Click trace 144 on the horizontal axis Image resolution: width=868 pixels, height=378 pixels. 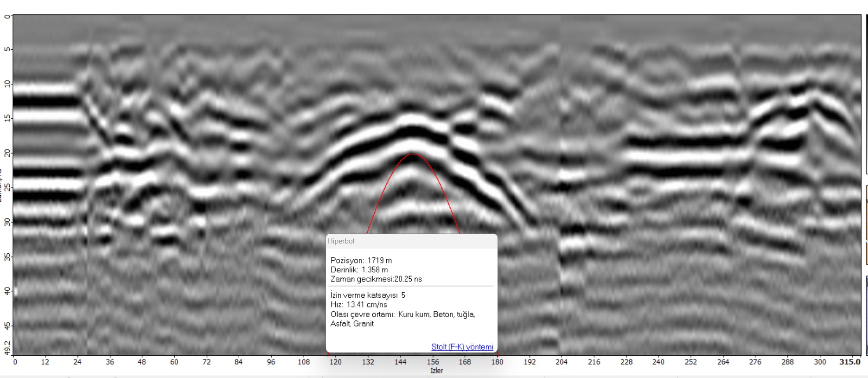pyautogui.click(x=400, y=362)
